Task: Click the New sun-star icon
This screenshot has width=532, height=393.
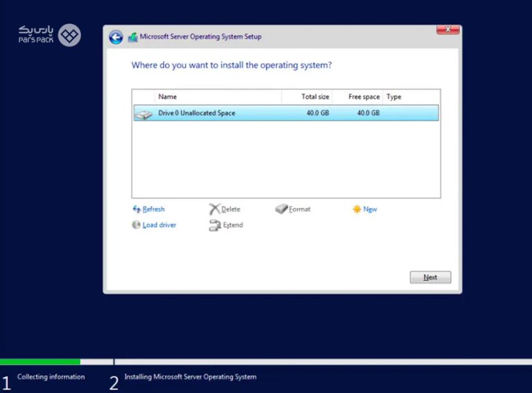Action: pos(357,209)
